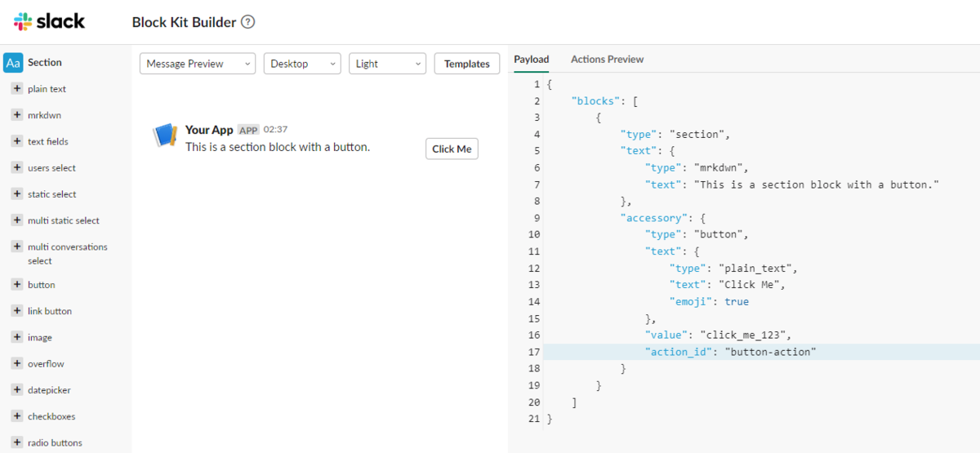Click plus icon for multi static select
This screenshot has height=453, width=980.
pyautogui.click(x=16, y=220)
